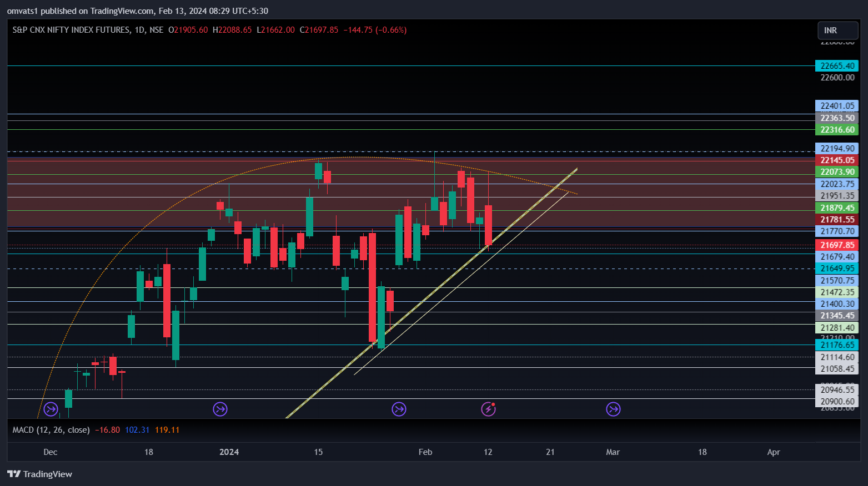Select the 22665.40 cyan price label
Viewport: 868px width, 486px height.
[836, 66]
